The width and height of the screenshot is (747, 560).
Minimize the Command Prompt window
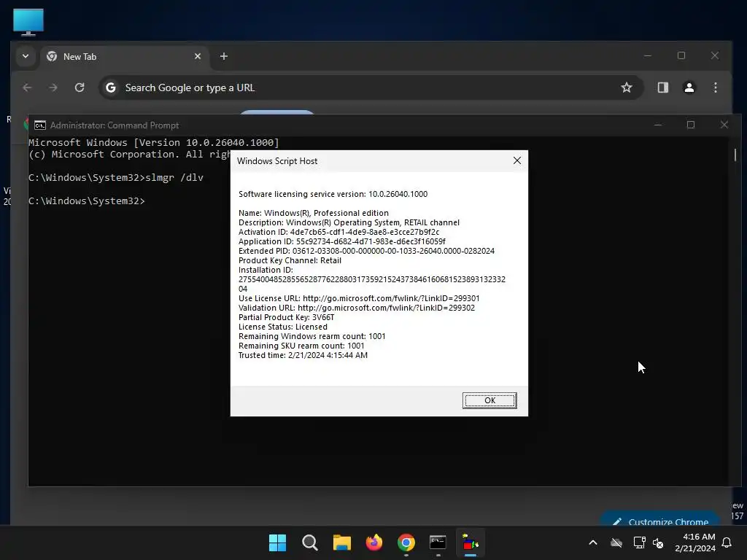point(658,125)
